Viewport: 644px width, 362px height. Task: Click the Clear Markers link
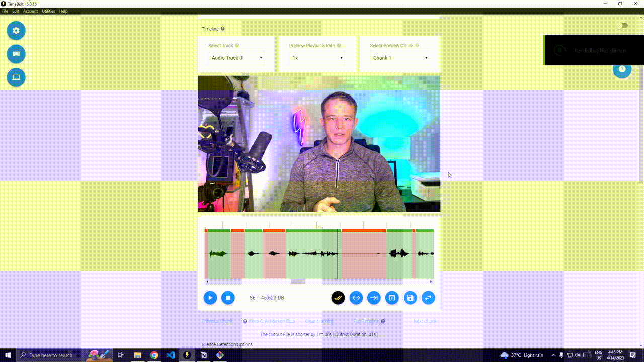pyautogui.click(x=319, y=321)
